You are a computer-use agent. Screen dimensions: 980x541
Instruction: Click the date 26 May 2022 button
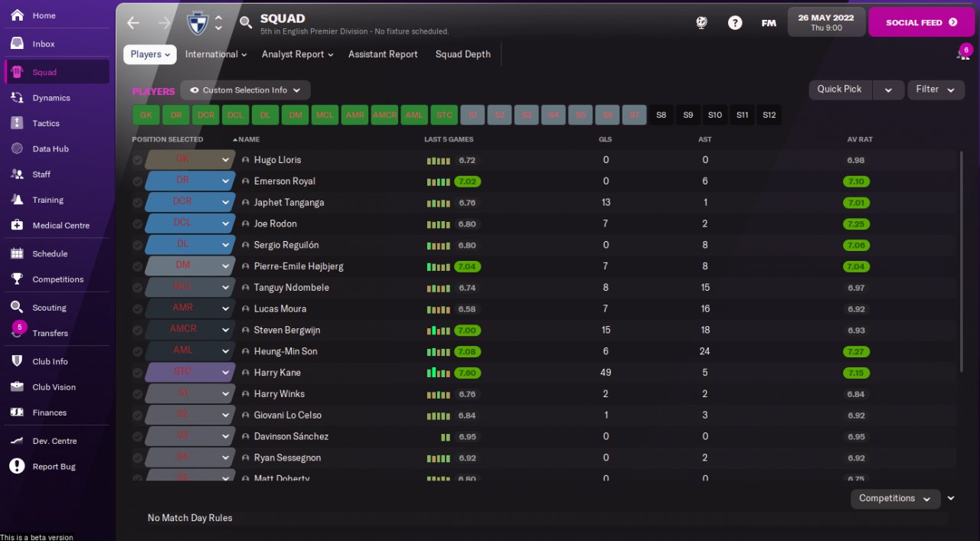tap(825, 22)
